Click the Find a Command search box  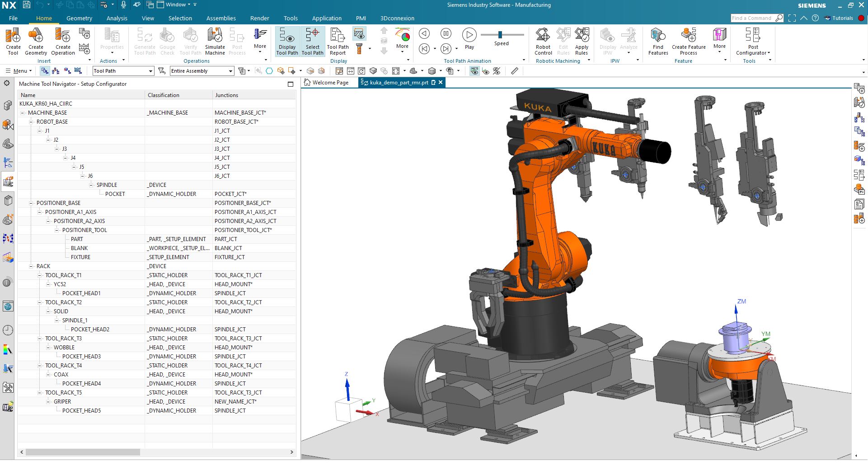click(x=752, y=18)
